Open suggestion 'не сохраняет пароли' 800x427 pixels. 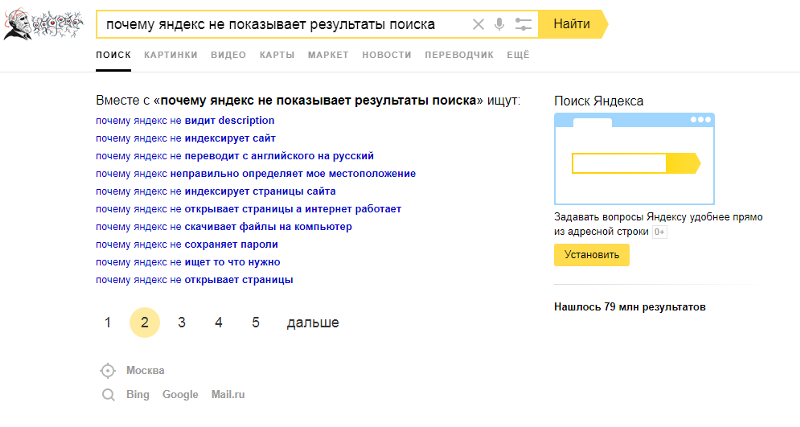pos(187,244)
